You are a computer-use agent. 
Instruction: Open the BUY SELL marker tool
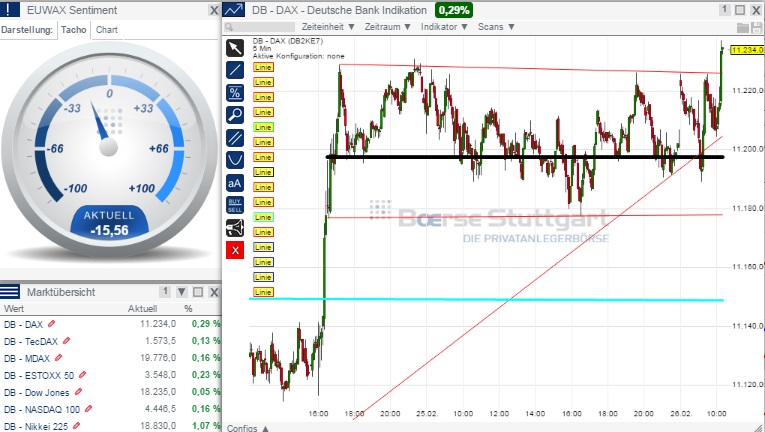[235, 206]
